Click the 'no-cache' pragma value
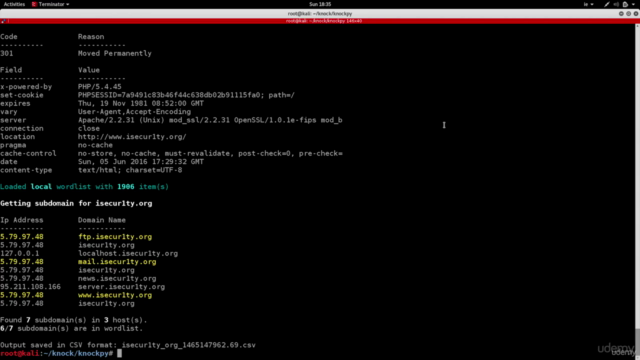640x360 pixels. pos(95,145)
